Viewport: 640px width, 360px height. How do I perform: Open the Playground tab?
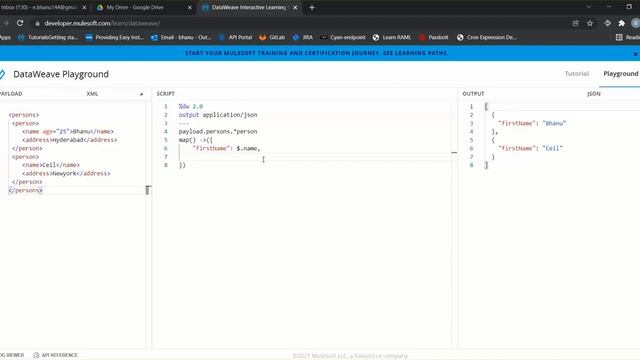pos(620,73)
